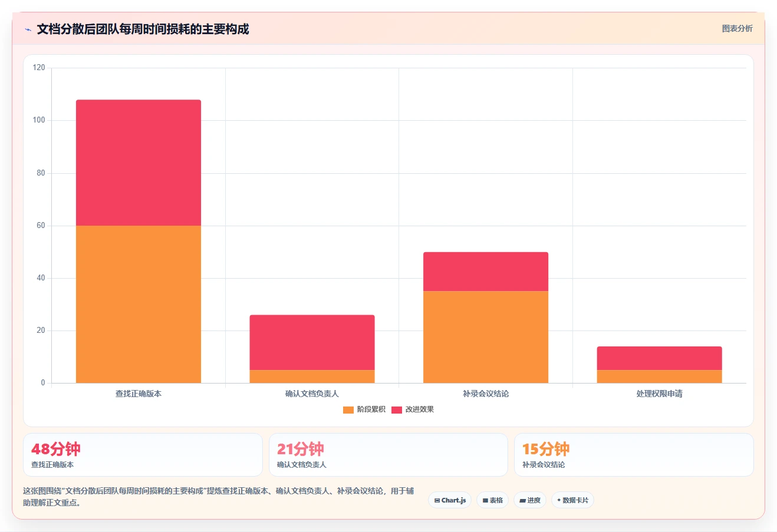Click the 改进效果 legend label text

(419, 409)
